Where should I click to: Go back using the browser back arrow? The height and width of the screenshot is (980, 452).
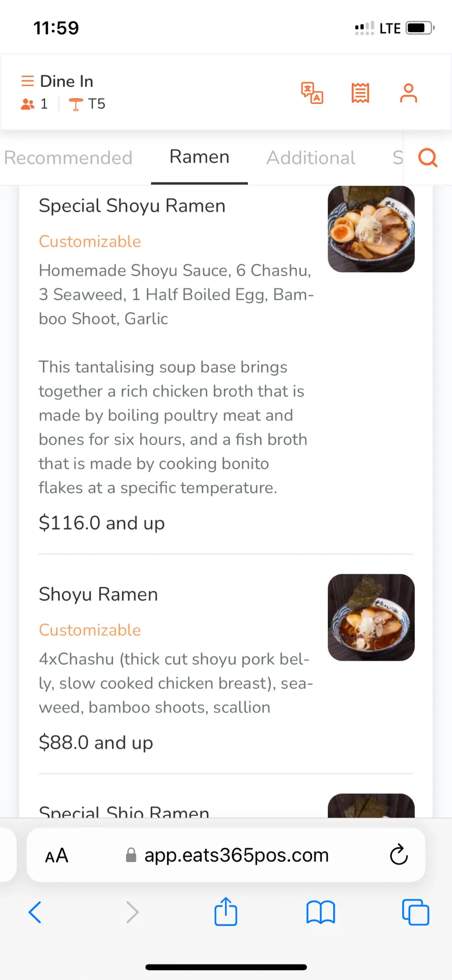[x=35, y=912]
